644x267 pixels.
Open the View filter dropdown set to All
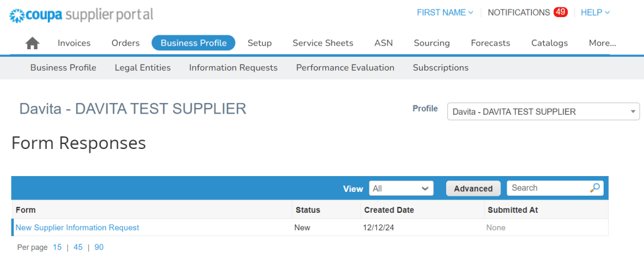pos(401,189)
